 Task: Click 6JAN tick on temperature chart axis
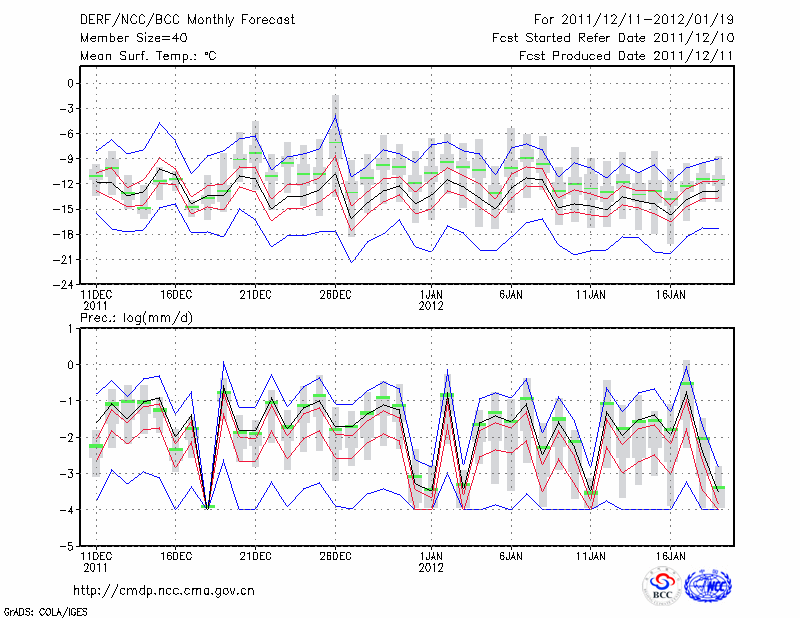[x=510, y=294]
